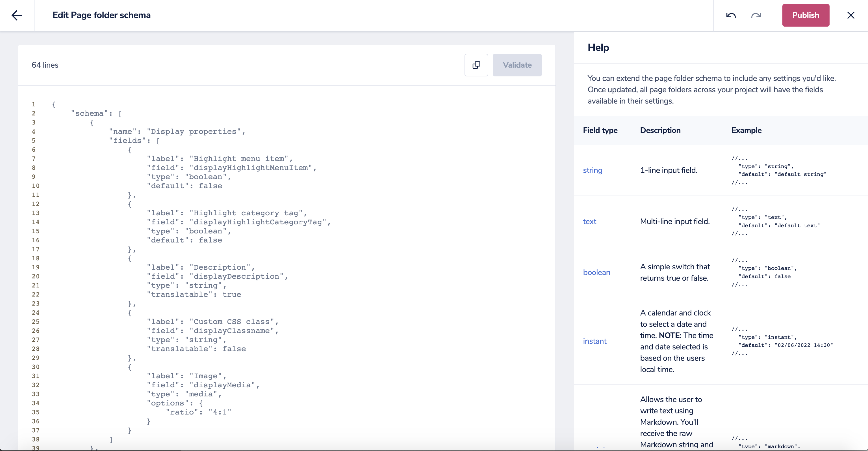The height and width of the screenshot is (451, 868).
Task: Open the string field type link
Action: [x=592, y=170]
